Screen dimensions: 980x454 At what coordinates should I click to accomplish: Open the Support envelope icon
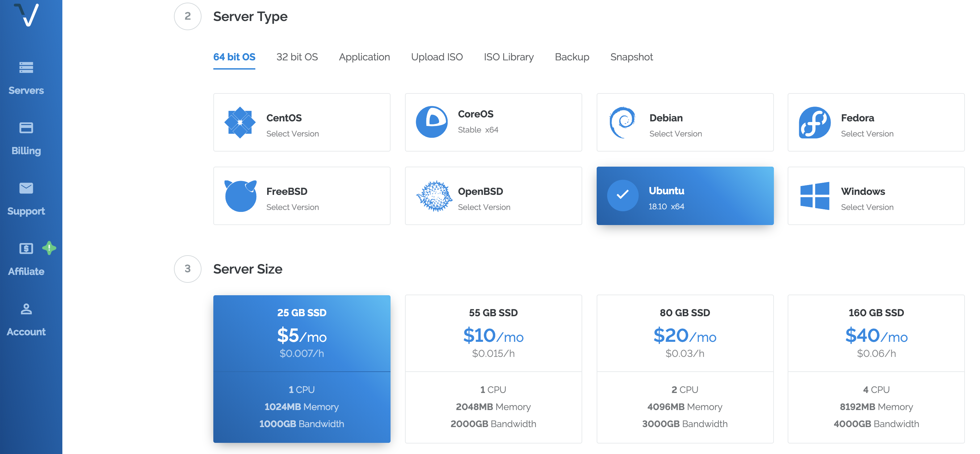pos(26,188)
